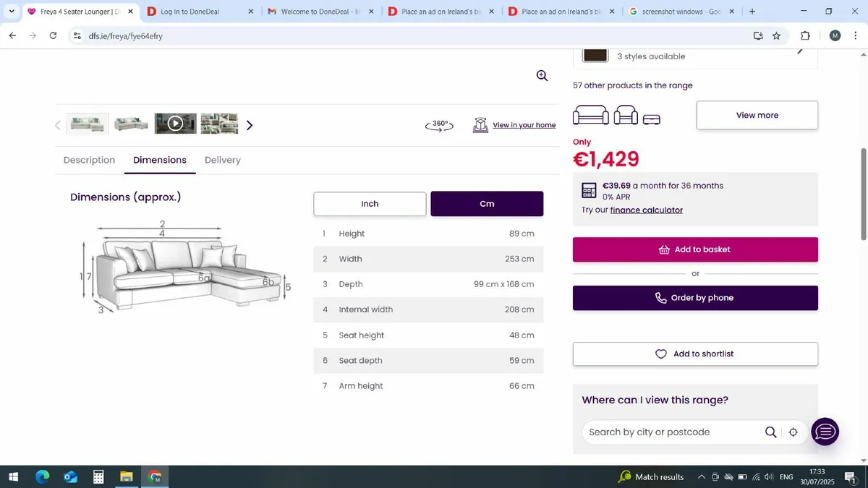Use my location crosshair icon
868x488 pixels.
point(793,432)
